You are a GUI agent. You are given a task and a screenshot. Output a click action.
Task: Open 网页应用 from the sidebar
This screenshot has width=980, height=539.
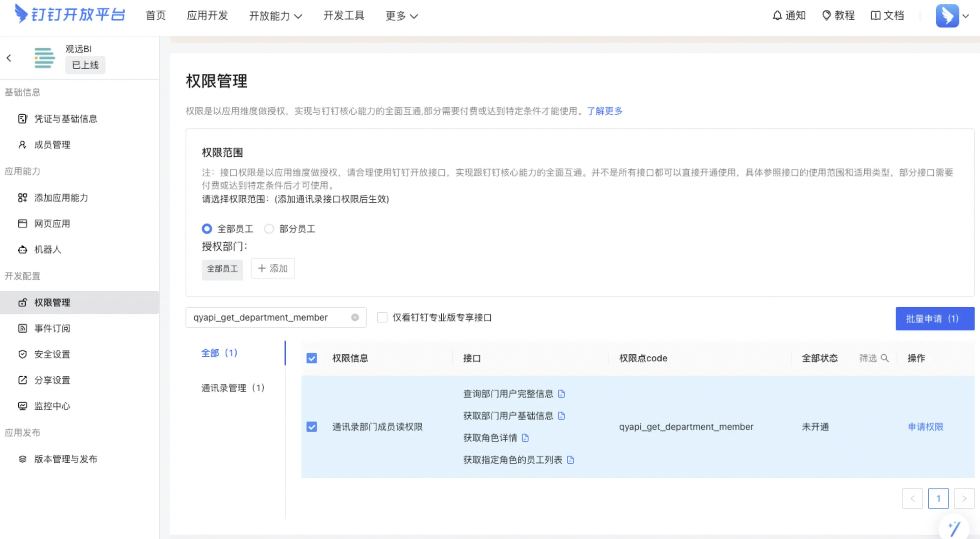click(79, 223)
